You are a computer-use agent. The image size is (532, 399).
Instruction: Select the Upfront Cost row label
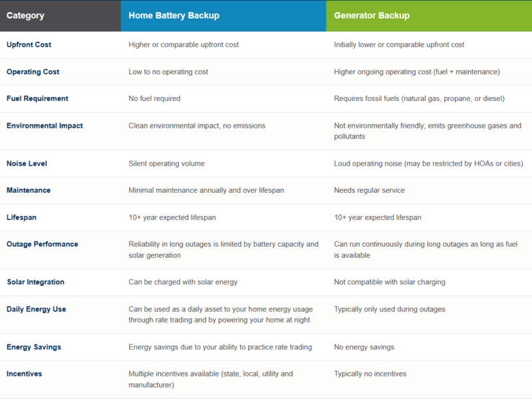pos(29,45)
